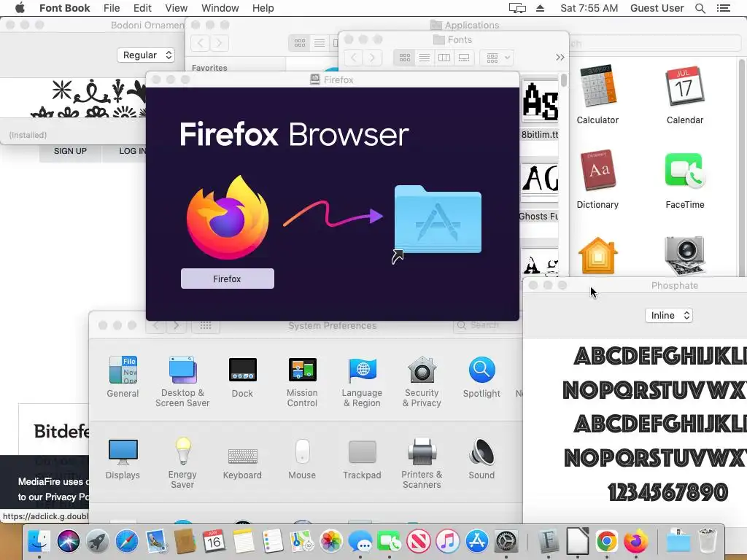Open Google Chrome from the Dock

(606, 542)
